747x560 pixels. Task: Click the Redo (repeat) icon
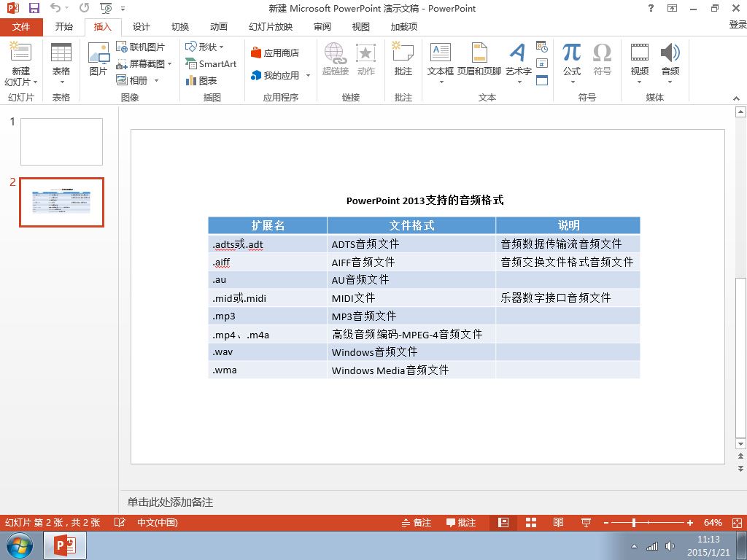point(85,8)
